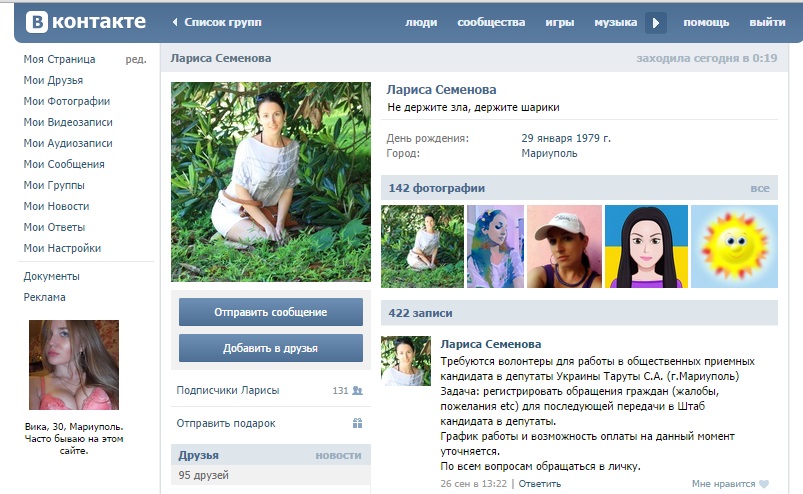Click the subscribers people icon next to 131
The width and height of the screenshot is (803, 494).
click(x=357, y=391)
